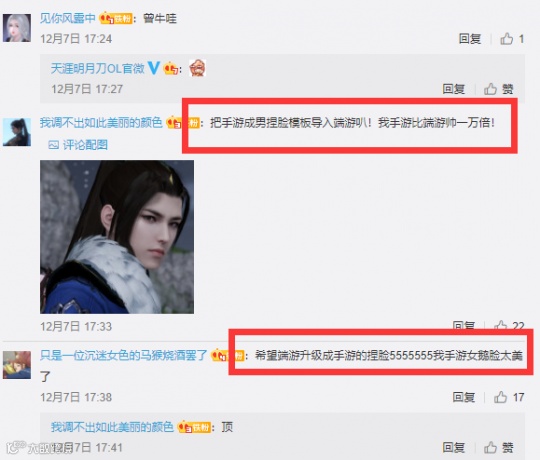
Task: Click 回复 on the 17:41 reply
Action: tap(454, 448)
